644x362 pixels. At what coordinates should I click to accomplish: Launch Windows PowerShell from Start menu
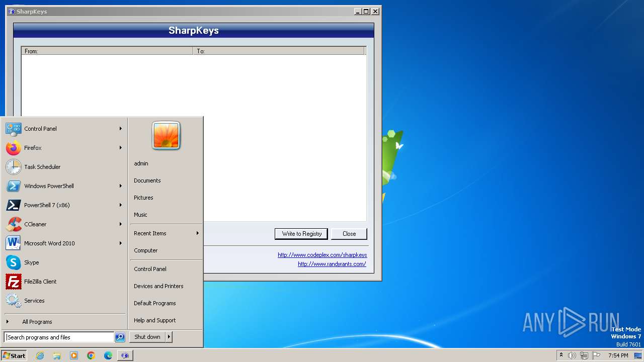pyautogui.click(x=64, y=186)
